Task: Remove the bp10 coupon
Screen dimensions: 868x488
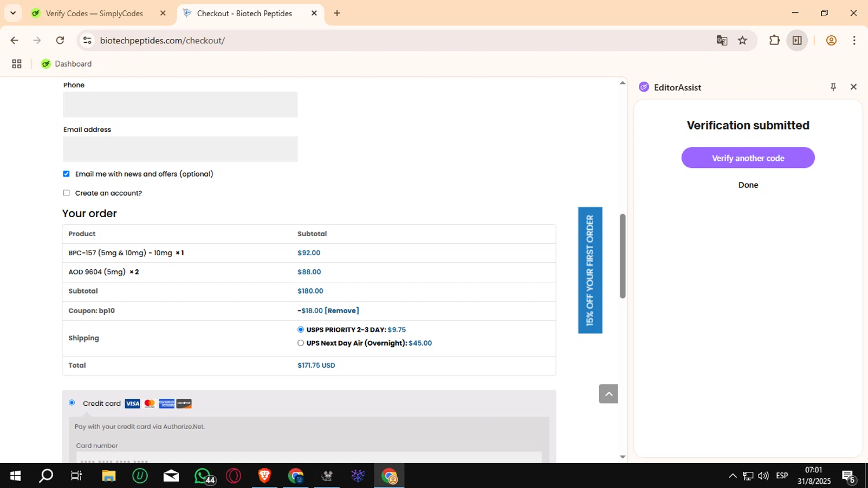Action: coord(342,311)
